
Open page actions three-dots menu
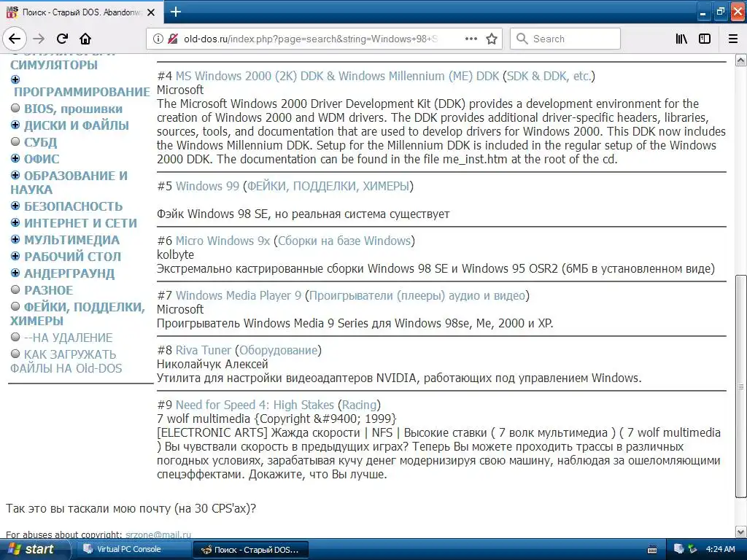471,39
